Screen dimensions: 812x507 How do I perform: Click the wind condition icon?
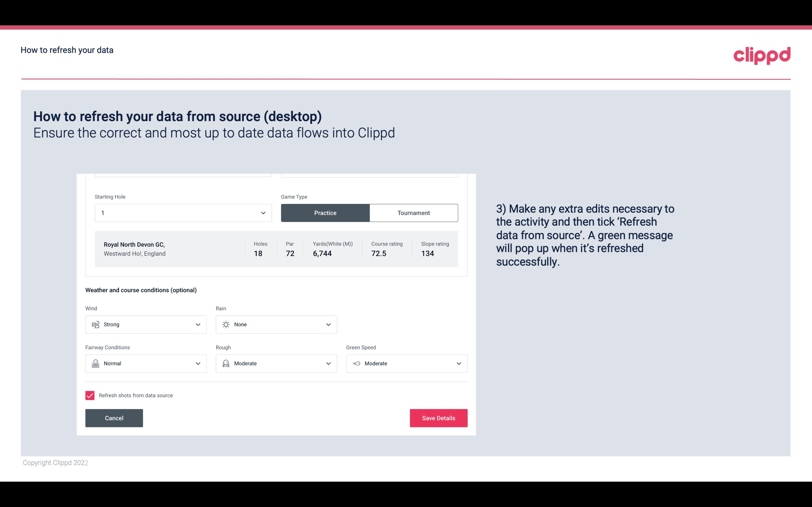[95, 324]
